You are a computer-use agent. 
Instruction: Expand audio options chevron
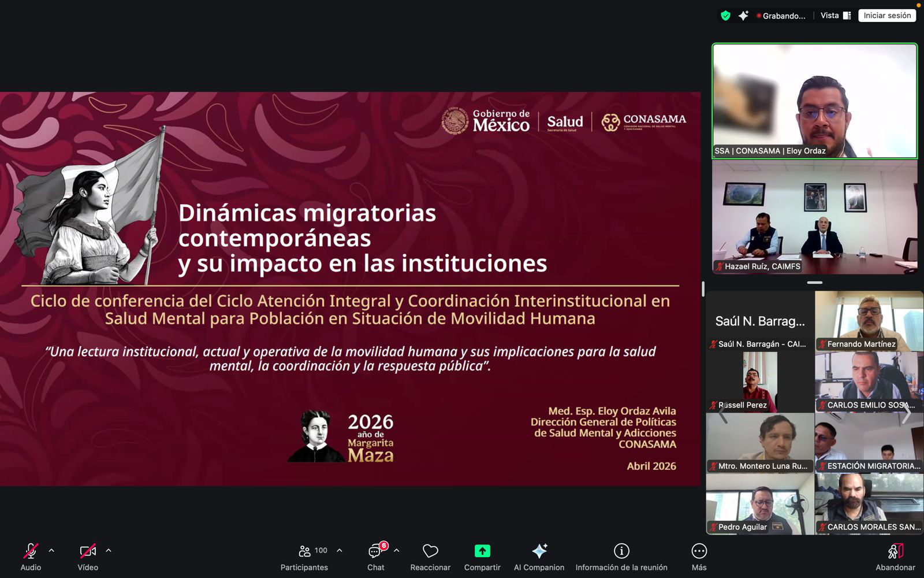tap(51, 551)
